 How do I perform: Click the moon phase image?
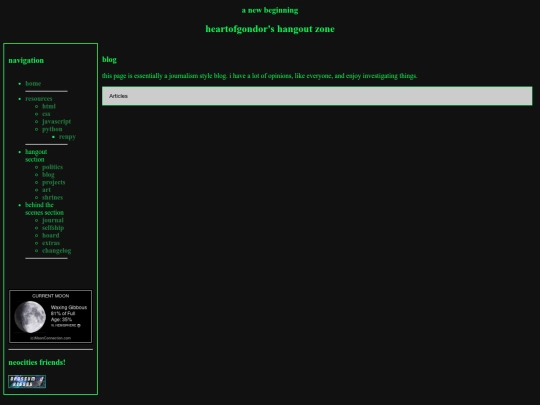[x=30, y=317]
